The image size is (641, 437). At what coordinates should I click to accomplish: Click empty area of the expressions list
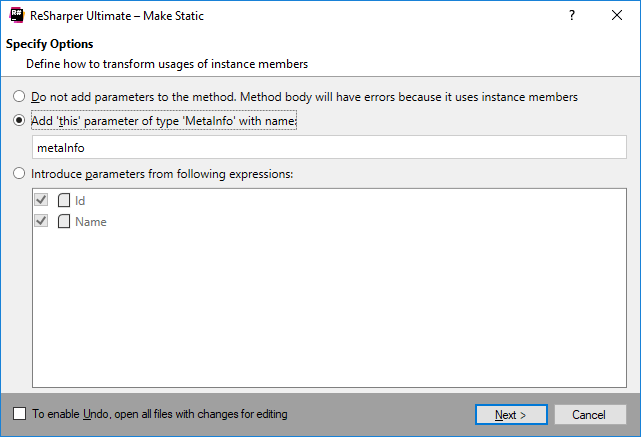[x=330, y=310]
